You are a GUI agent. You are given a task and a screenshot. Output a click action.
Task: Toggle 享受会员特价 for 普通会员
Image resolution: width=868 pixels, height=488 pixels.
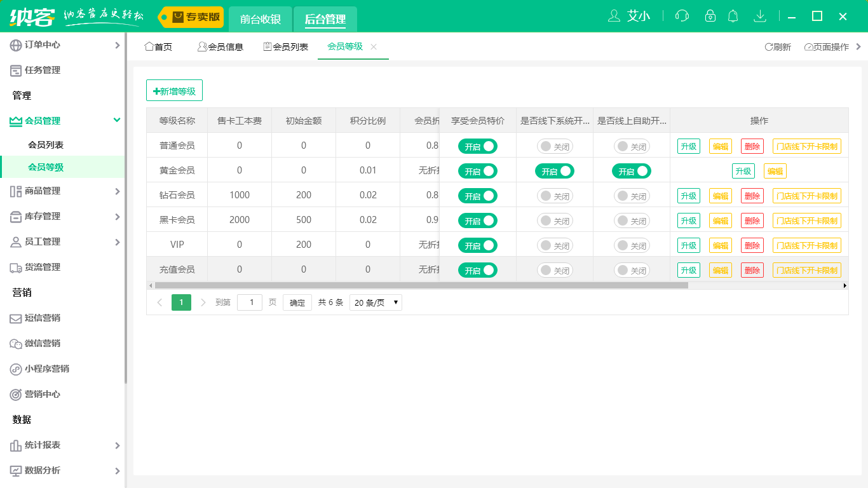(x=478, y=146)
